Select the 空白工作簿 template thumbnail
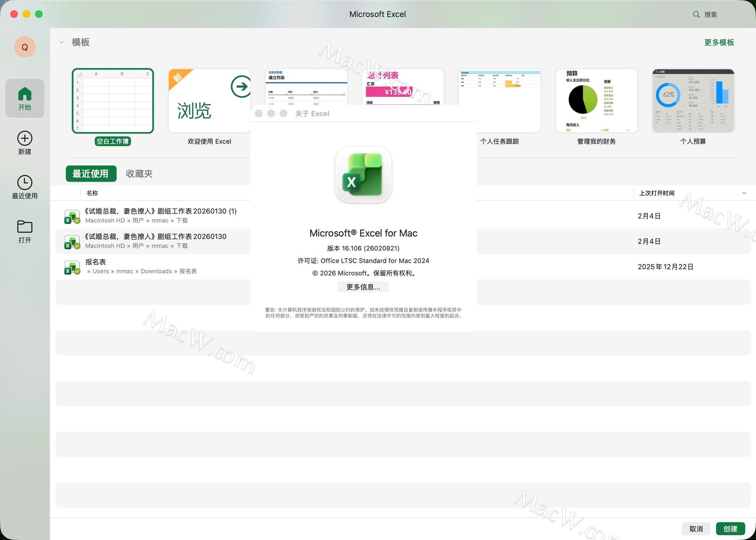This screenshot has width=756, height=540. 113,101
